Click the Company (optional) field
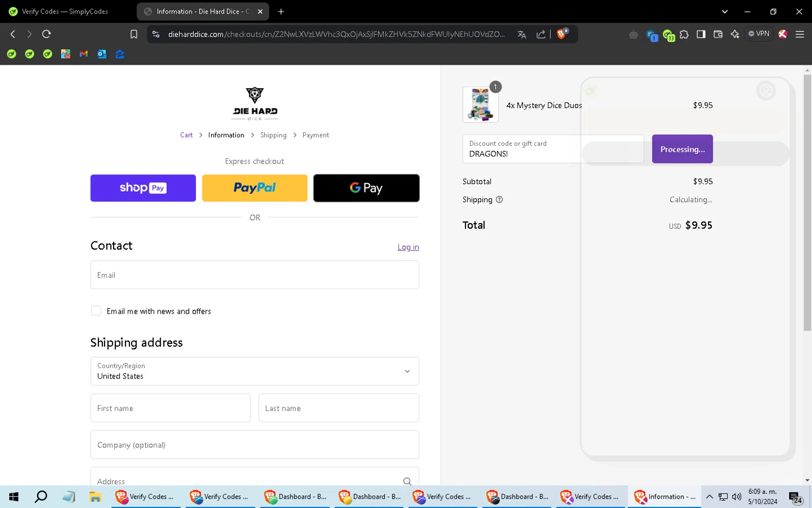Image resolution: width=812 pixels, height=508 pixels. 254,445
